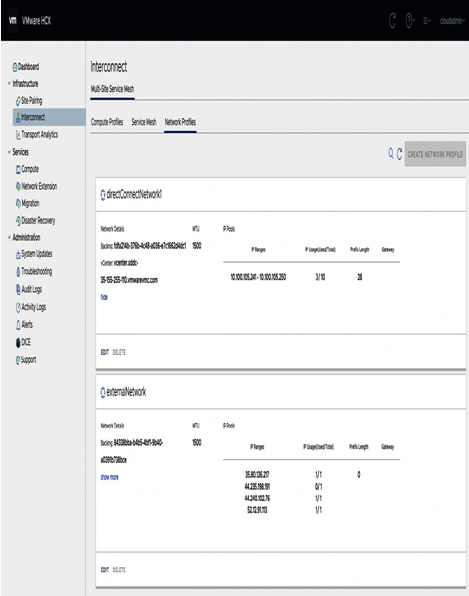
Task: Click the Interconnect page heading
Action: (x=109, y=67)
